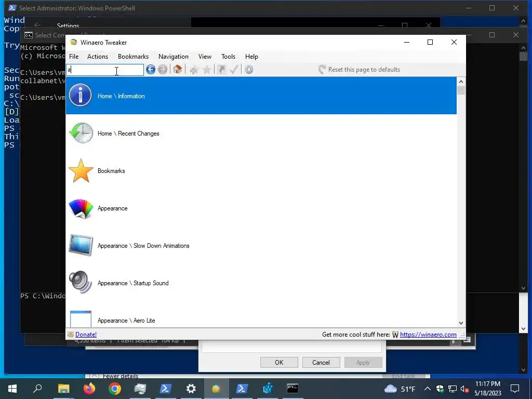
Task: Open File menu in Winaero Tweaker
Action: coord(74,57)
